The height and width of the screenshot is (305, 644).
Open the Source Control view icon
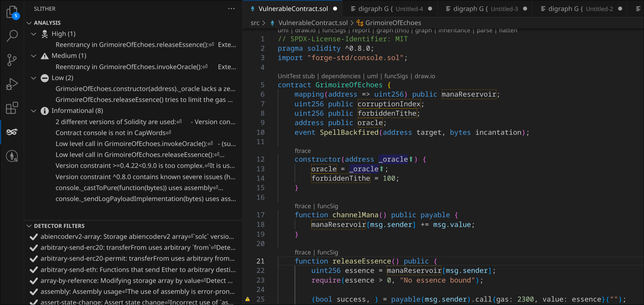pyautogui.click(x=12, y=60)
